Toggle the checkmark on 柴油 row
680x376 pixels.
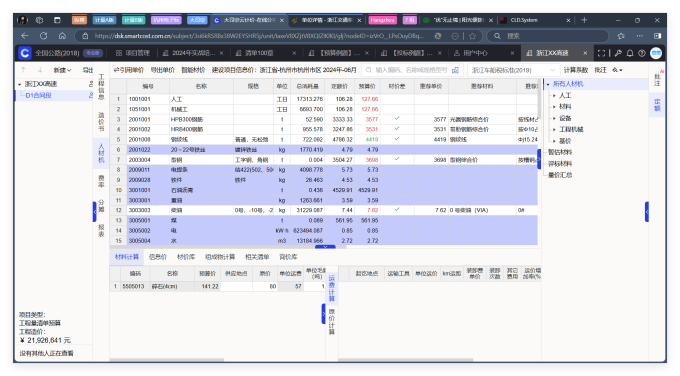397,209
